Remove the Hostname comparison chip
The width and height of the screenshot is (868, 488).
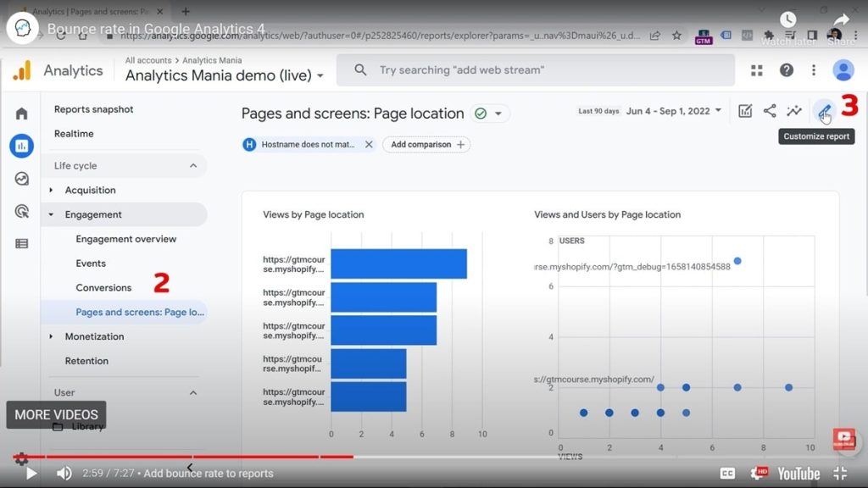click(x=369, y=144)
